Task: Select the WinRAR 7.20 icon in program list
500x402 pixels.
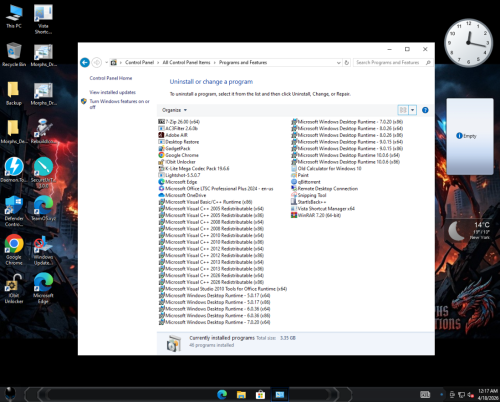Action: 294,215
